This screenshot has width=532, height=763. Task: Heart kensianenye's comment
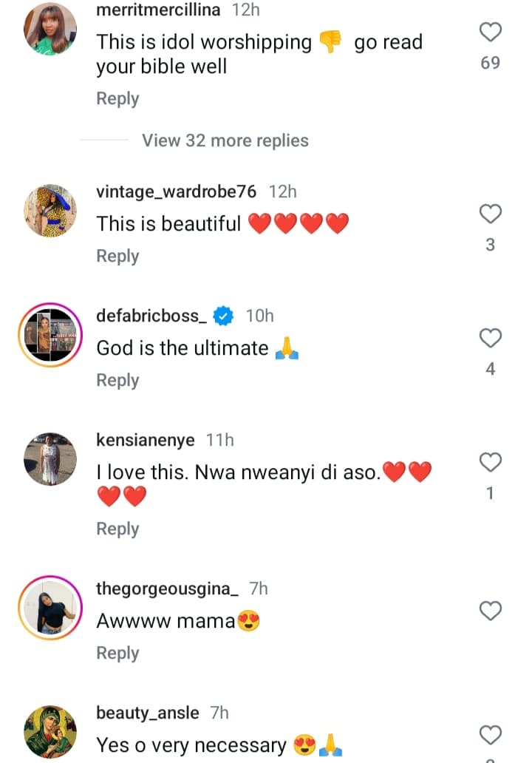(x=491, y=463)
